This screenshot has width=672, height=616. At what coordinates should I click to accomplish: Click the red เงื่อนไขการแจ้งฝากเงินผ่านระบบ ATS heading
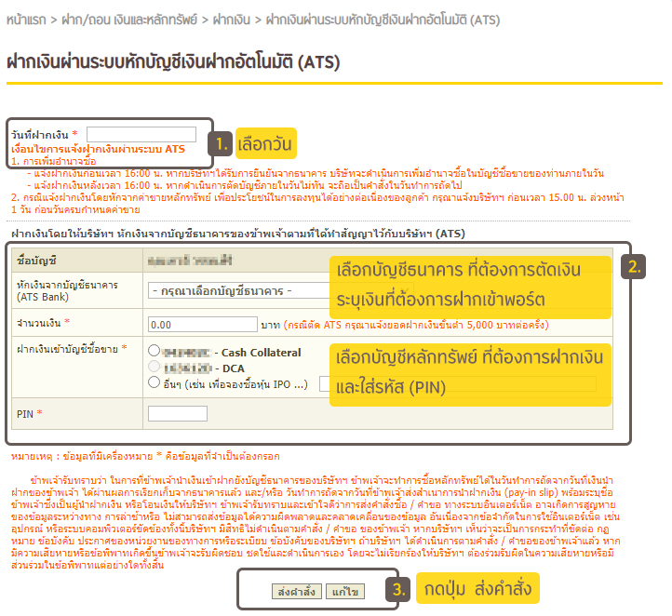98,149
